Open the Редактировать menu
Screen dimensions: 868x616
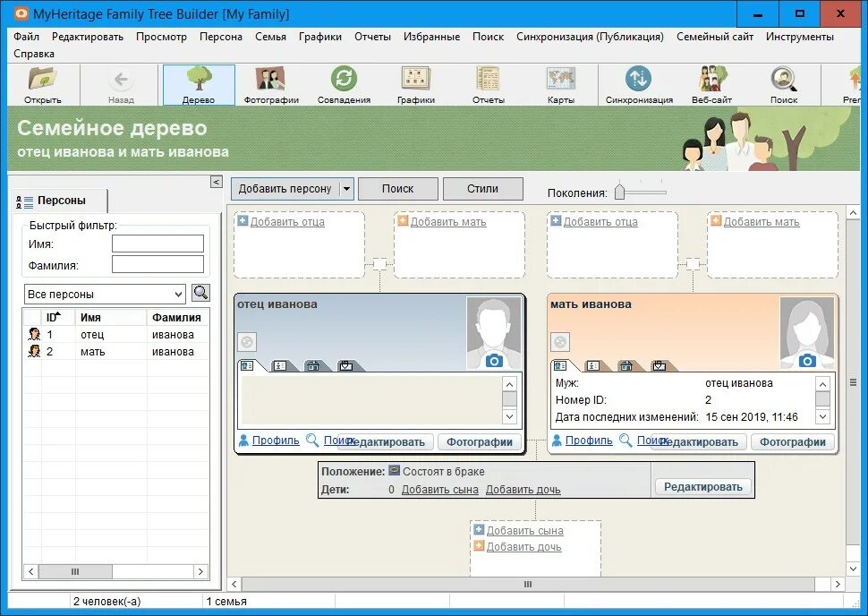click(88, 37)
